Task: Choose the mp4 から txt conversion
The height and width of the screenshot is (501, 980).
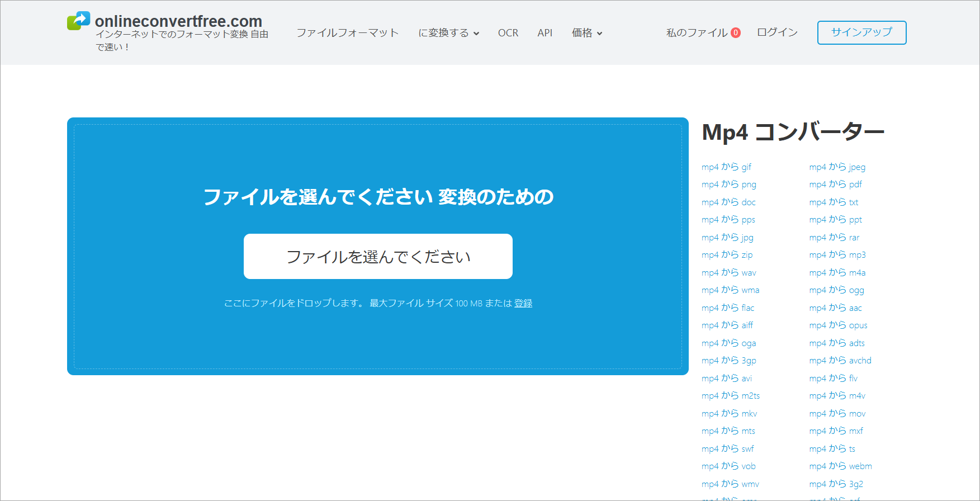Action: coord(834,202)
